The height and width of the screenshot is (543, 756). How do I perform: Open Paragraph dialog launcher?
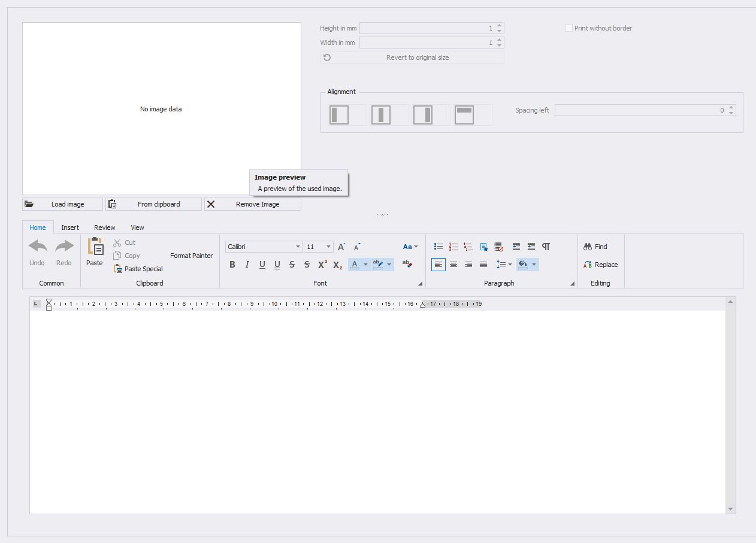(572, 284)
